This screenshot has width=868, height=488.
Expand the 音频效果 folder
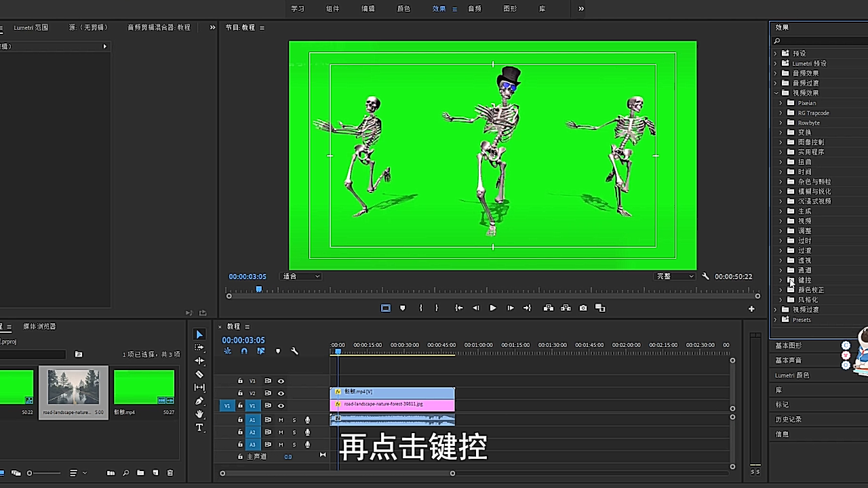click(x=776, y=73)
